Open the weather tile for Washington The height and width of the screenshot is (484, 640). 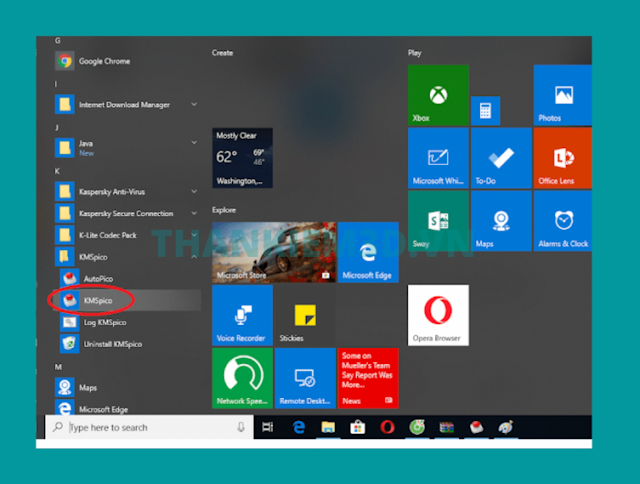coord(242,158)
